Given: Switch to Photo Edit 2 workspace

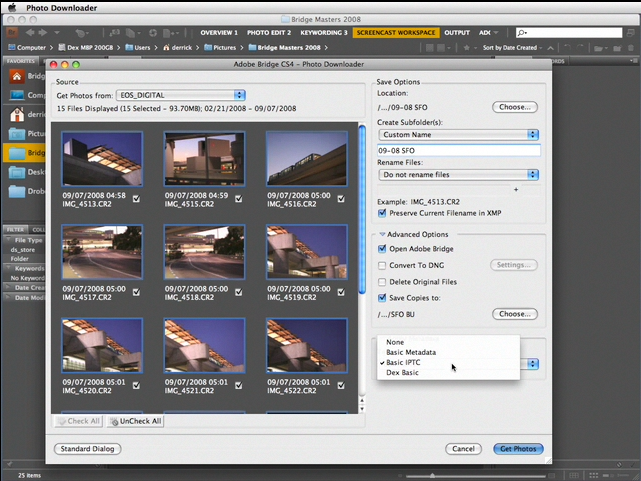Looking at the screenshot, I should [269, 33].
